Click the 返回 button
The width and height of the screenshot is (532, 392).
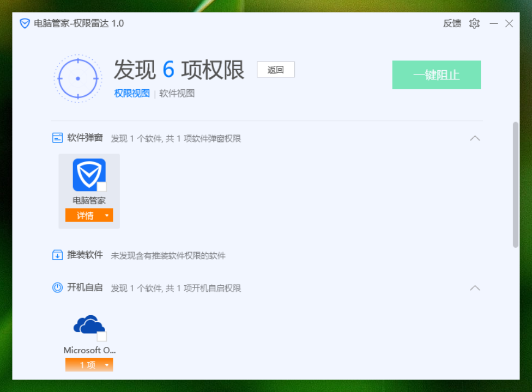pos(276,70)
